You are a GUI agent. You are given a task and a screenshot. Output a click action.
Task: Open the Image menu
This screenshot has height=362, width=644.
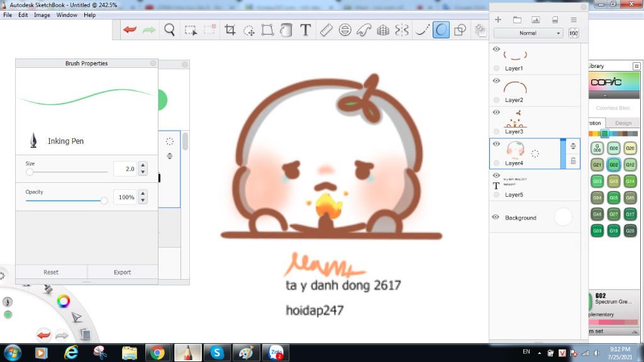coord(42,14)
